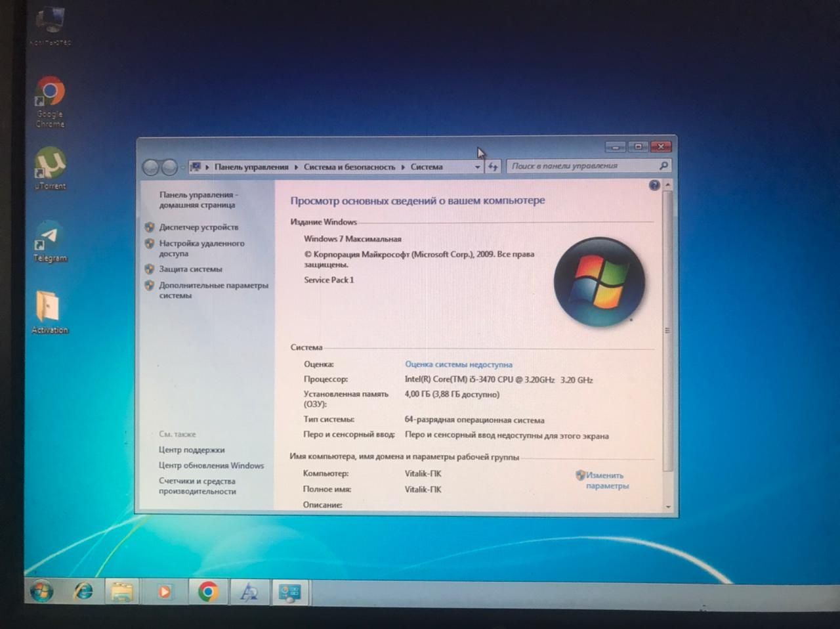Open the Activation folder on desktop
The height and width of the screenshot is (629, 840).
(x=50, y=313)
